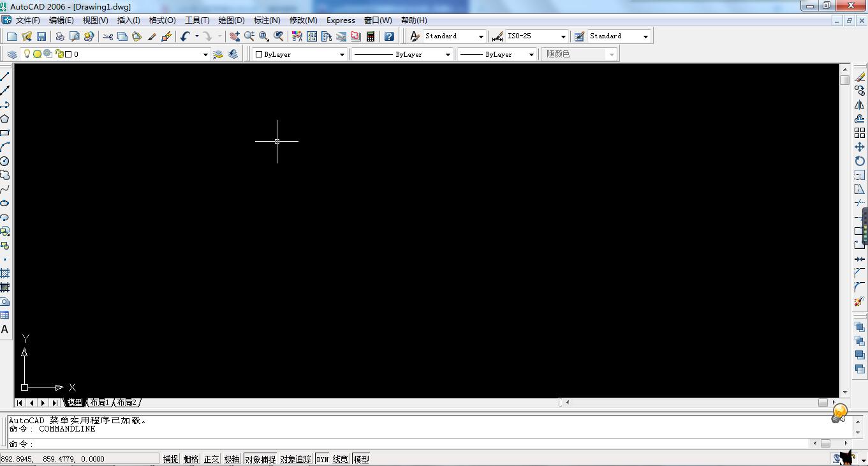Select the Multiline Text A tool
The height and width of the screenshot is (466, 868).
click(x=4, y=329)
